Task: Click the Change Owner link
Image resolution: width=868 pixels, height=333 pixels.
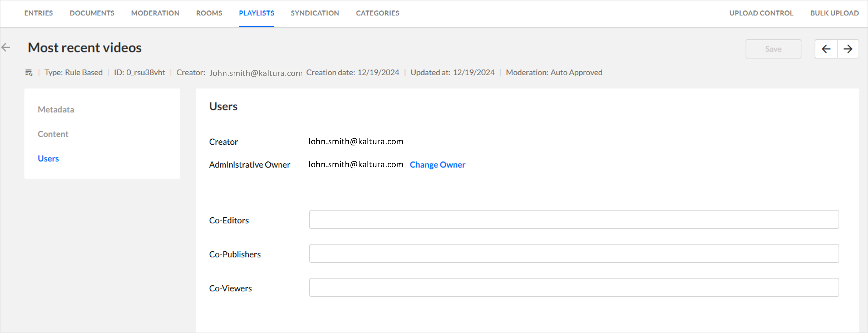Action: point(437,165)
